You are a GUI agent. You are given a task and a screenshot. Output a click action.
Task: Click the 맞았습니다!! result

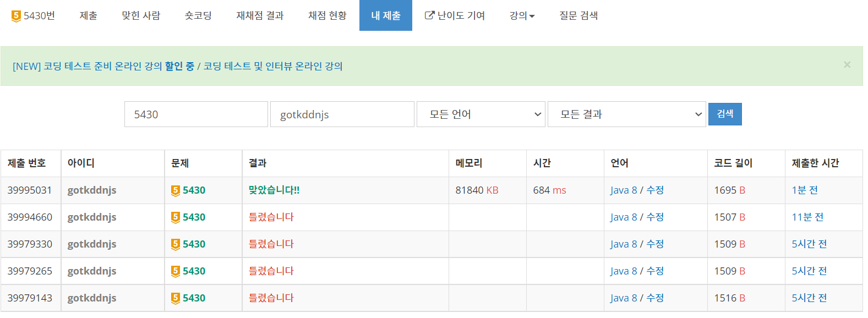(x=274, y=190)
